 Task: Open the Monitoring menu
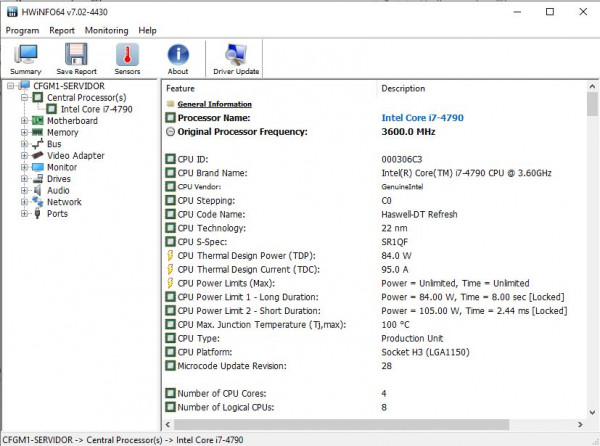coord(106,31)
